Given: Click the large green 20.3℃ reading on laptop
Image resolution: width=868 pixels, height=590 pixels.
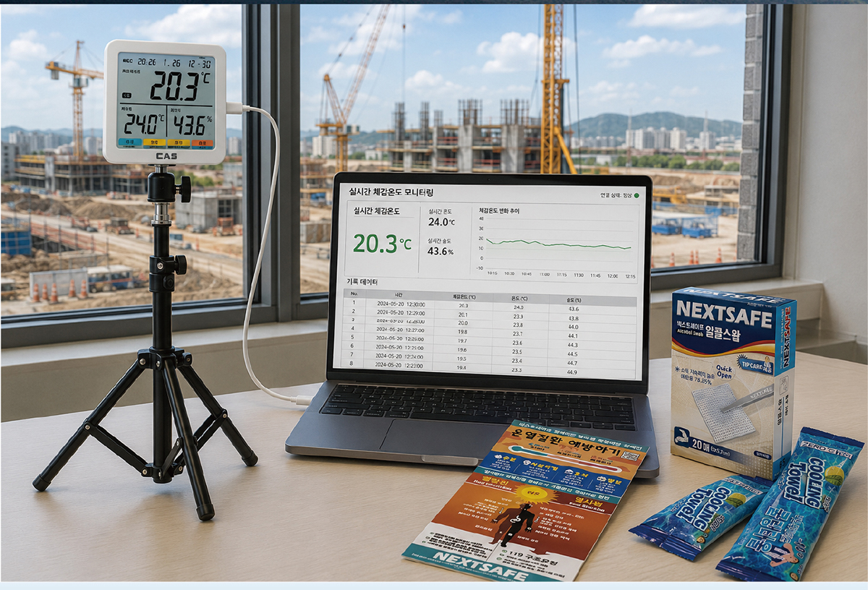Looking at the screenshot, I should (x=382, y=243).
